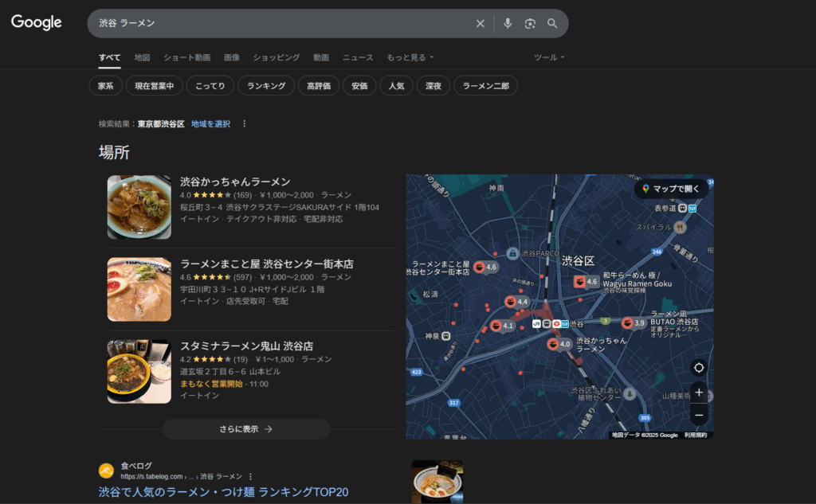This screenshot has width=816, height=504.
Task: Click the 表参道 station icon on map
Action: (682, 208)
